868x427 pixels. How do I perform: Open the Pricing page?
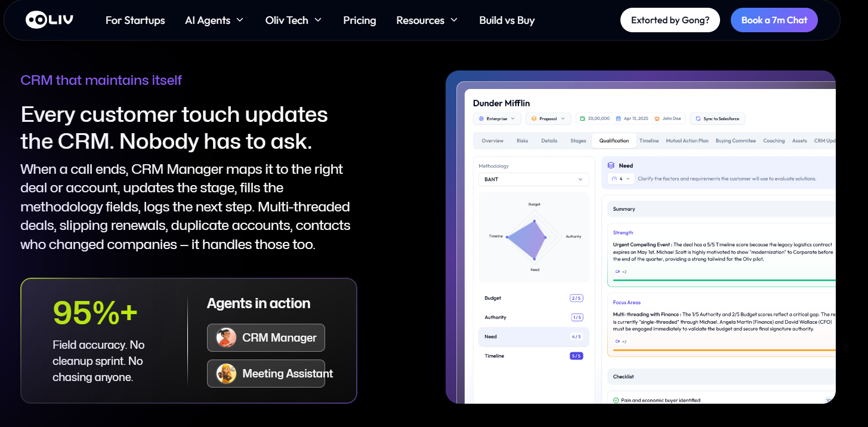360,20
